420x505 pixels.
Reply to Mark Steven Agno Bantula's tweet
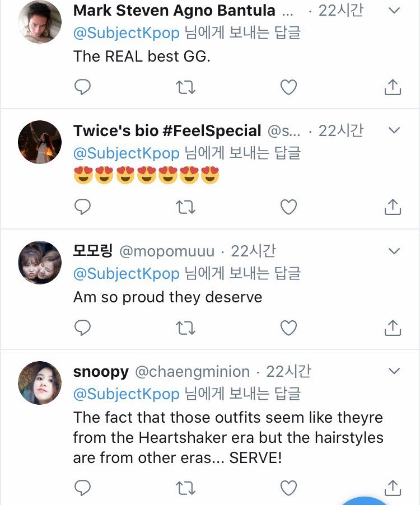[x=82, y=87]
